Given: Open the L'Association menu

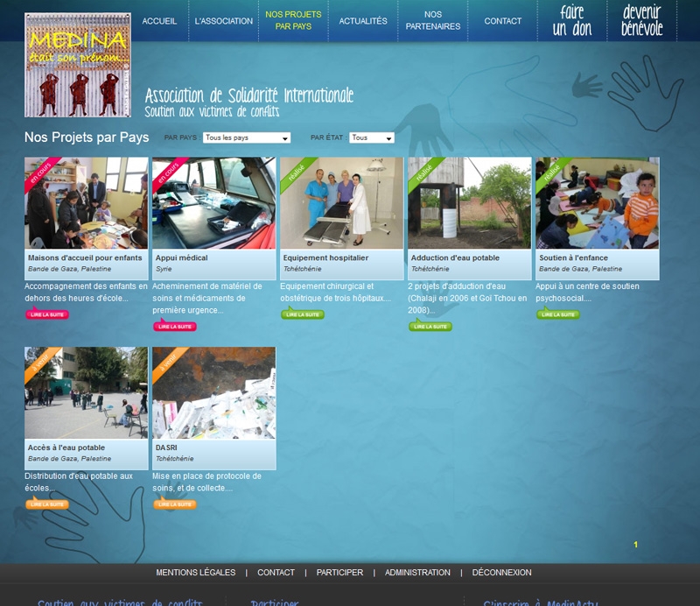Looking at the screenshot, I should 224,21.
